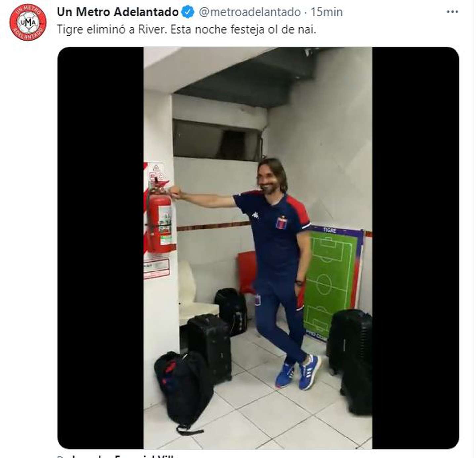This screenshot has width=476, height=458.
Task: Click the Un Metro Adelantado profile avatar
Action: pos(28,22)
